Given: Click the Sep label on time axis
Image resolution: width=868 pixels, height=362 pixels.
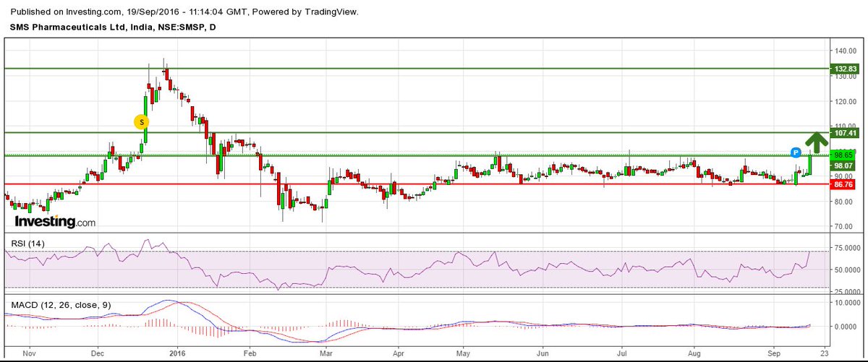Looking at the screenshot, I should click(773, 355).
